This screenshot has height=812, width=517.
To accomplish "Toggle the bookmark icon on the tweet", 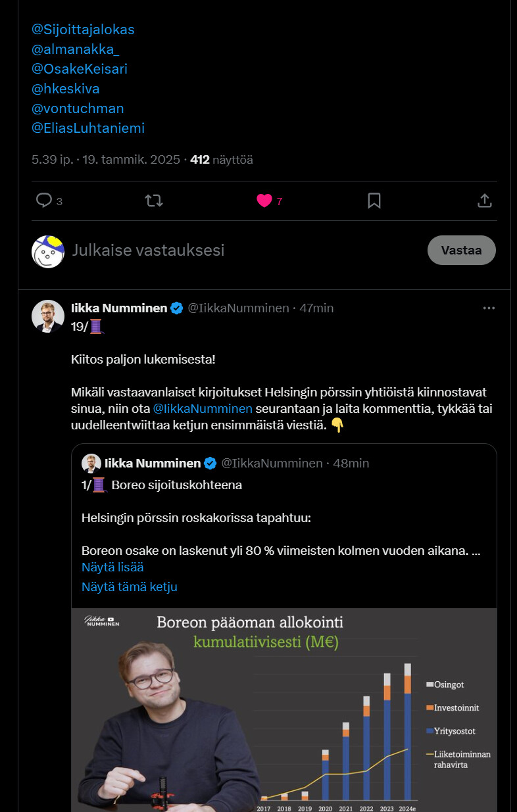I will point(374,201).
